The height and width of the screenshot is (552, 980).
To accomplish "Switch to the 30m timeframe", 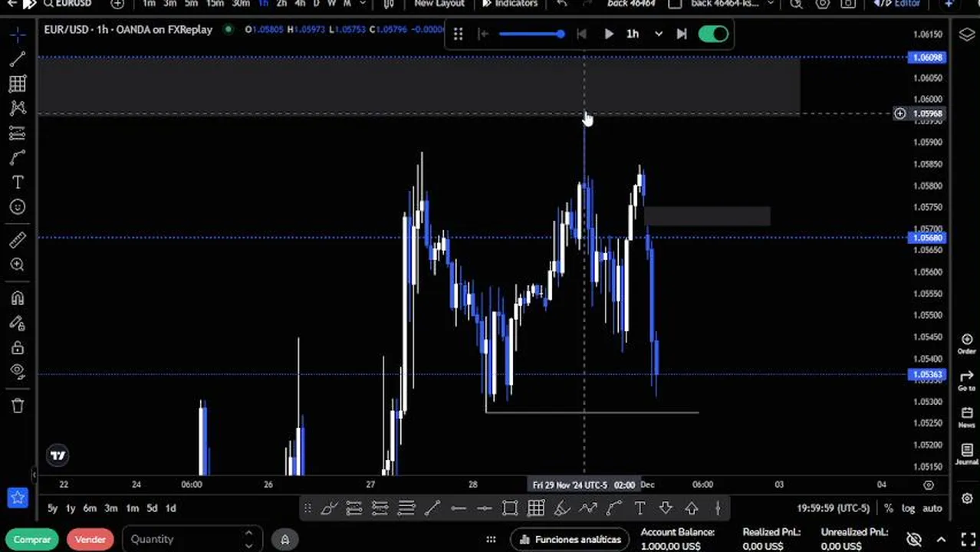I will tap(241, 4).
